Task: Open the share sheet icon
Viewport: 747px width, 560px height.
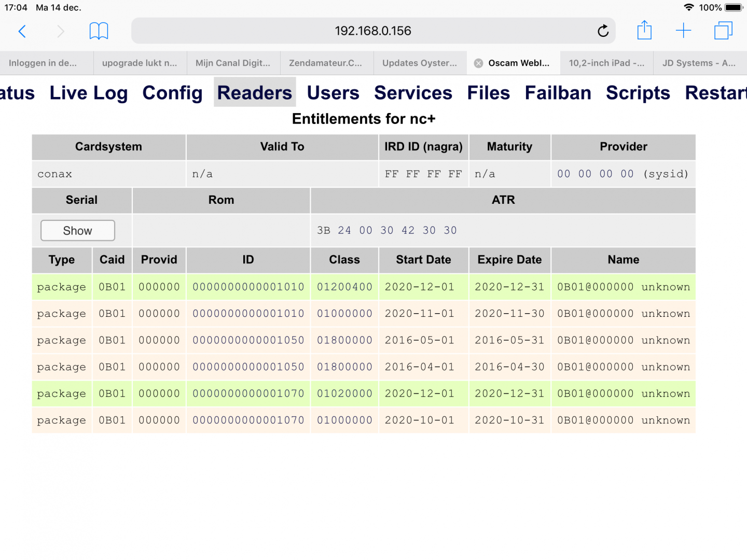Action: point(644,30)
